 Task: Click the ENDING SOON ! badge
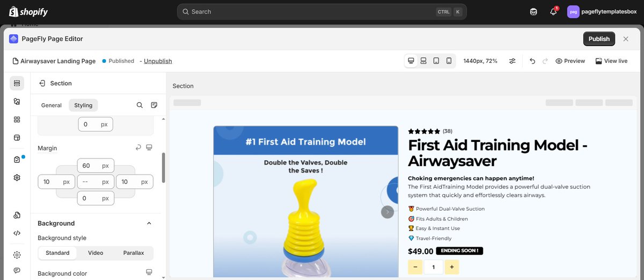[x=459, y=250]
